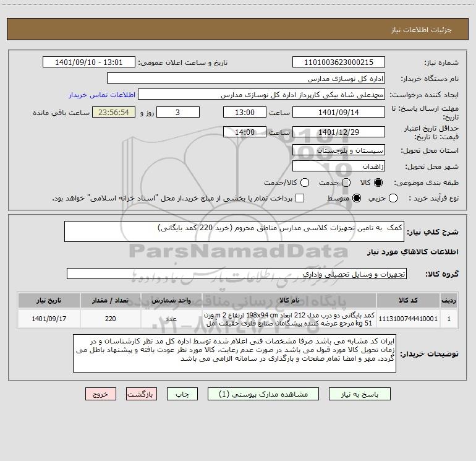Viewport: 476px width, 461px height.
Task: Click the unit cell عدد
Action: point(171,319)
